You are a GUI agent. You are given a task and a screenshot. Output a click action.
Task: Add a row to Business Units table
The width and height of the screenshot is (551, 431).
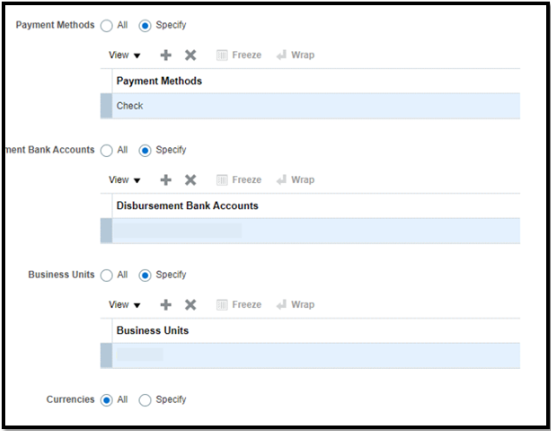point(166,305)
